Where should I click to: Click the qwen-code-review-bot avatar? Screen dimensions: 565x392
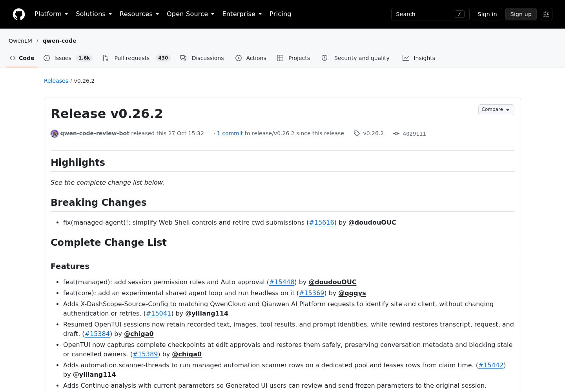(x=55, y=134)
